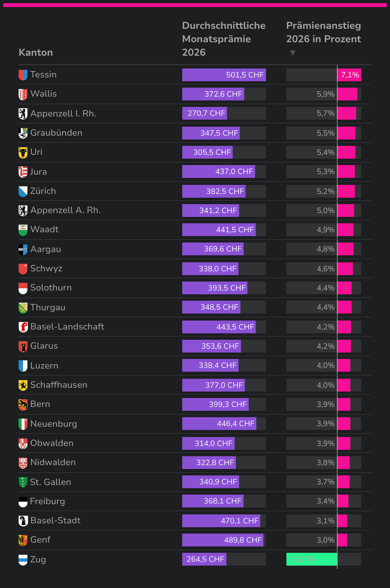Click the Zug blue-striped shield icon
Screen dimensions: 390x588
click(23, 560)
